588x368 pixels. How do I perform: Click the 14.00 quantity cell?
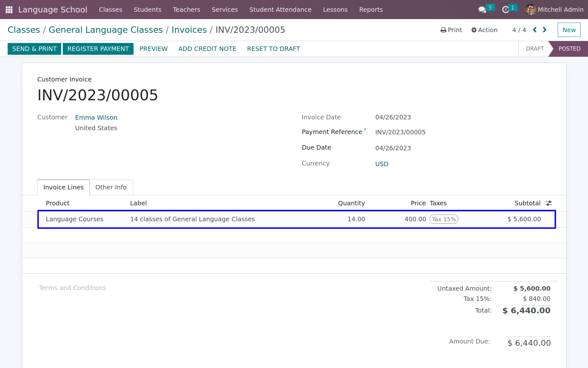[356, 219]
